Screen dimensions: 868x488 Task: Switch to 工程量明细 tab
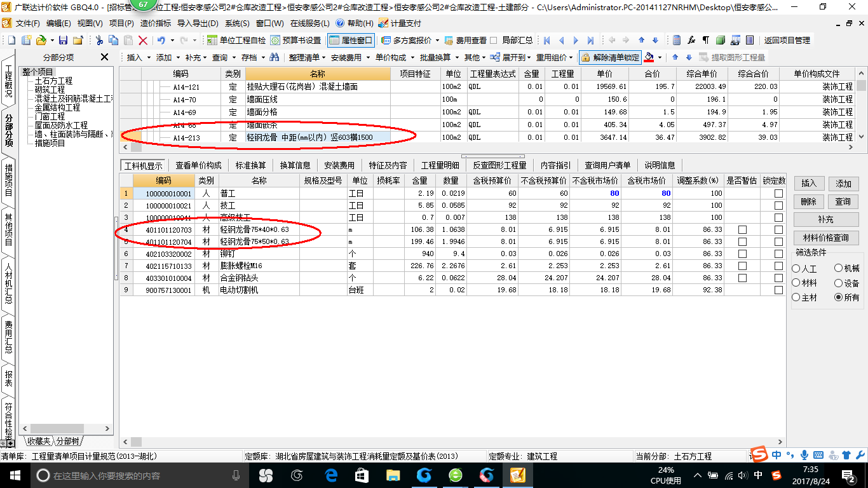point(440,165)
